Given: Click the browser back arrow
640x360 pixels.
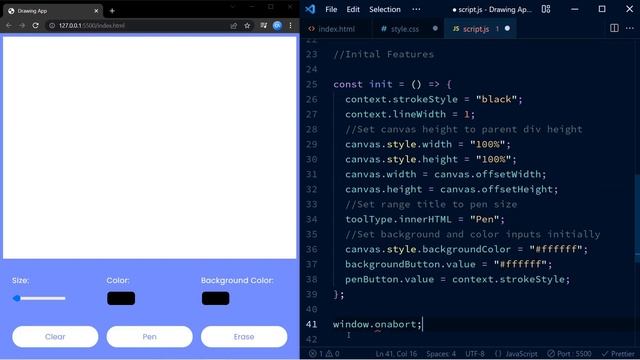Looking at the screenshot, I should [x=9, y=25].
